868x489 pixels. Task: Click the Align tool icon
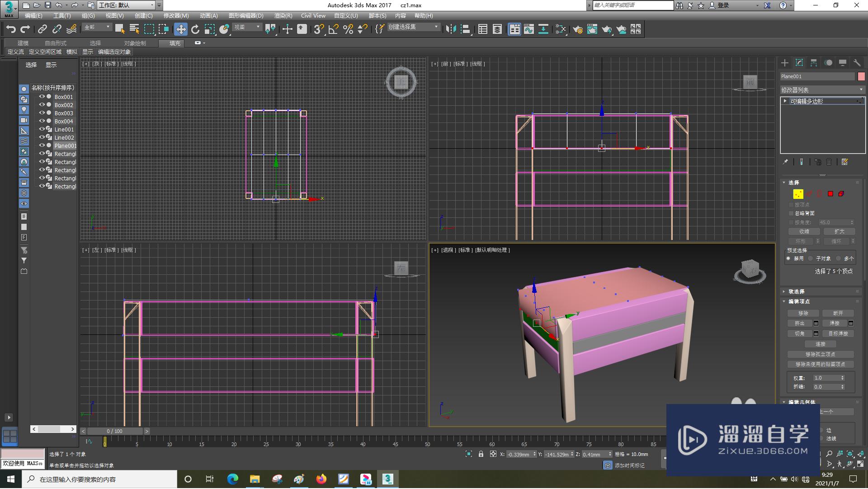coord(465,29)
